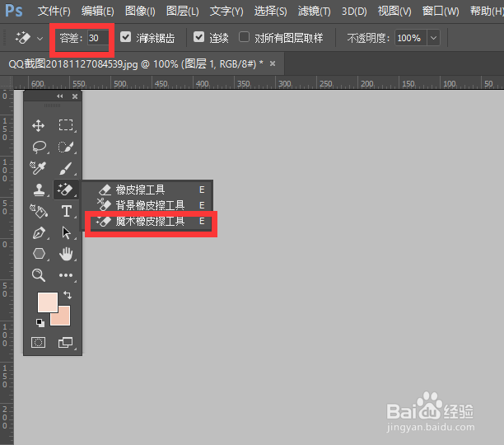Enable 对所有图层取样 checkbox
504x445 pixels.
[x=244, y=37]
